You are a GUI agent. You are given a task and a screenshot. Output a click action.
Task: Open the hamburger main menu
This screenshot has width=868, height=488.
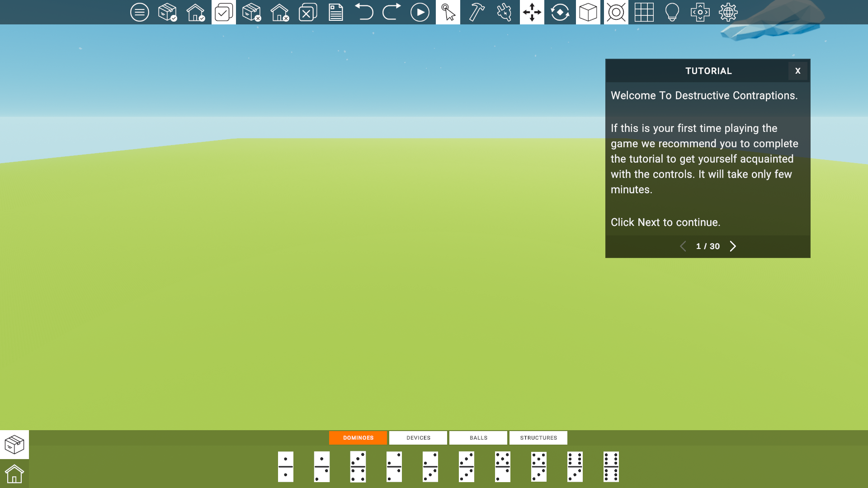[139, 12]
